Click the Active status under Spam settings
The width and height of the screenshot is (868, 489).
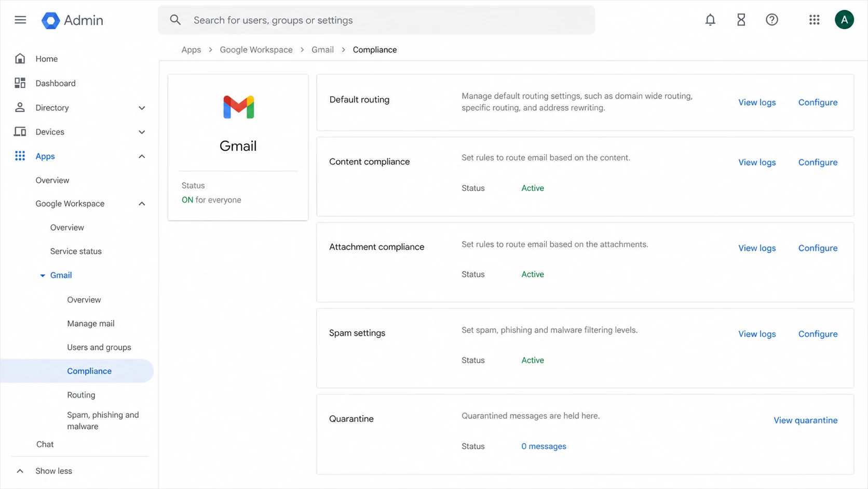(x=533, y=360)
